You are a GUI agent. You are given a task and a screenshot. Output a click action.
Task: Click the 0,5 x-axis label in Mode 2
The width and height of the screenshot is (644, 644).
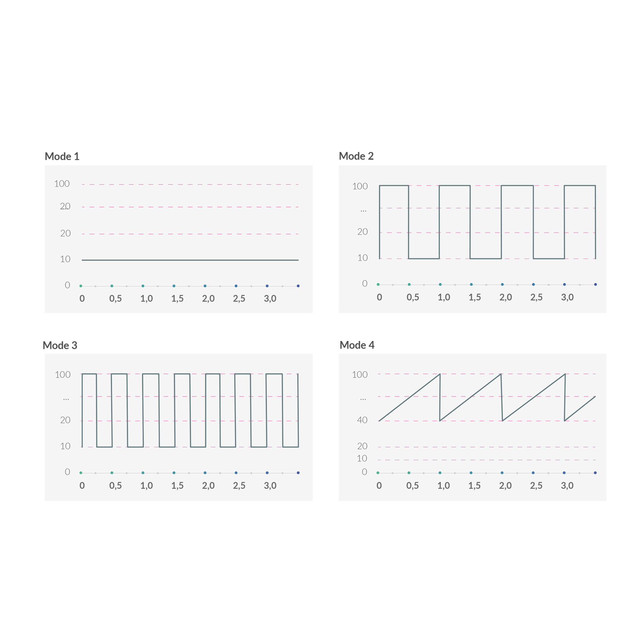point(413,297)
